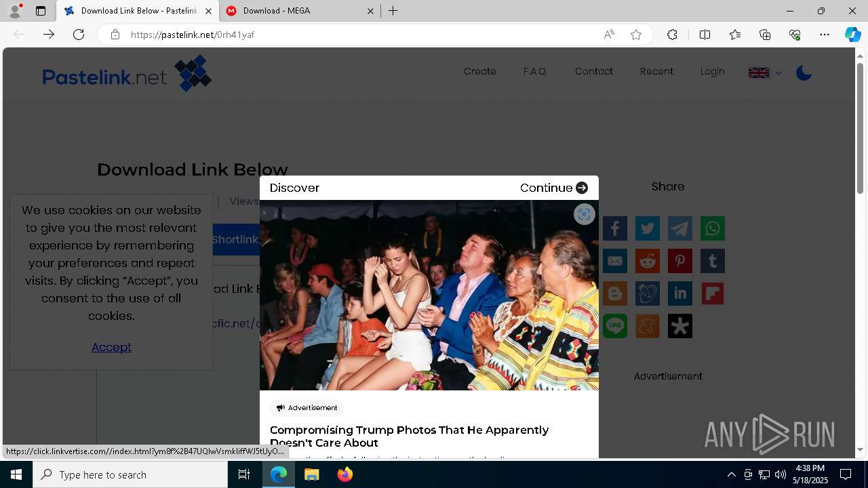This screenshot has height=488, width=868.
Task: Launch Firefox from the taskbar
Action: click(345, 474)
